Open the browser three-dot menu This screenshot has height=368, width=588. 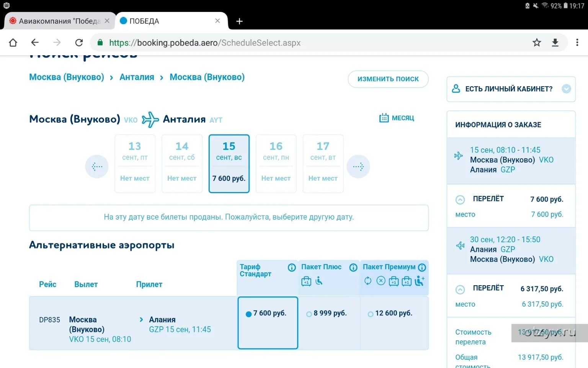pyautogui.click(x=577, y=43)
